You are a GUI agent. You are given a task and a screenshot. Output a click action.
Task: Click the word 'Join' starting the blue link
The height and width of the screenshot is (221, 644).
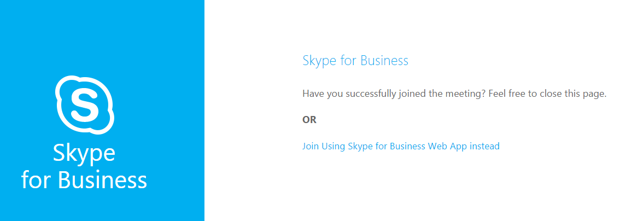[x=311, y=146]
